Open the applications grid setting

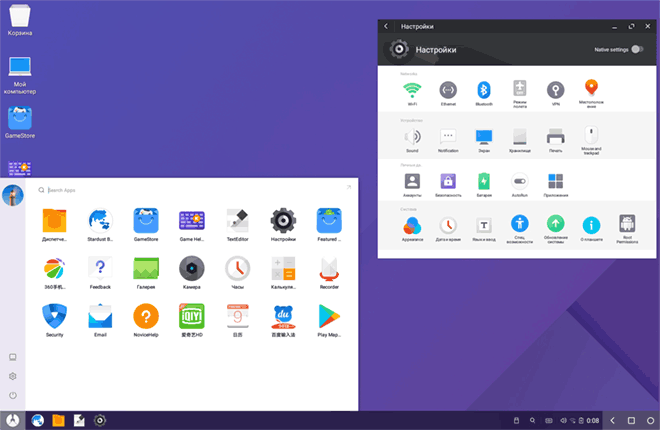[x=556, y=185]
